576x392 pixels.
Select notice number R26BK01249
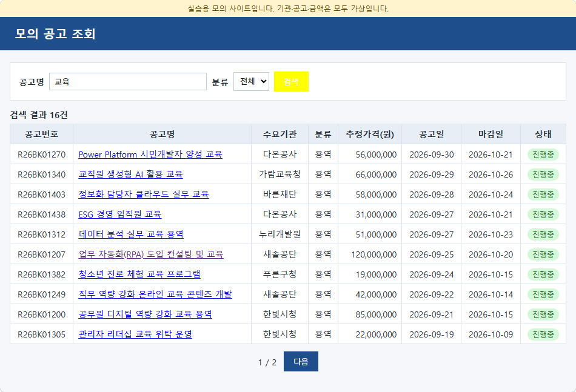(x=41, y=294)
